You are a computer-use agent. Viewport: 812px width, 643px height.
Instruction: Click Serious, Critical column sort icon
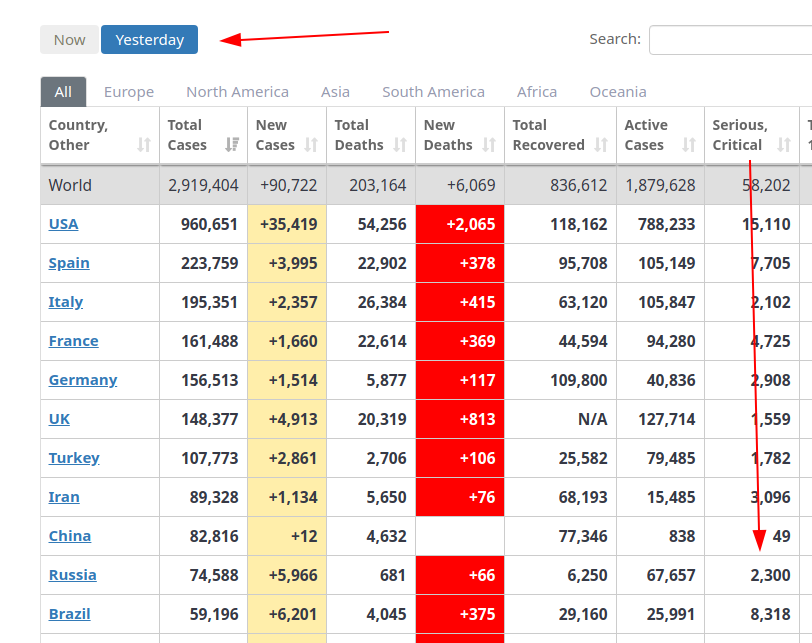pos(784,145)
